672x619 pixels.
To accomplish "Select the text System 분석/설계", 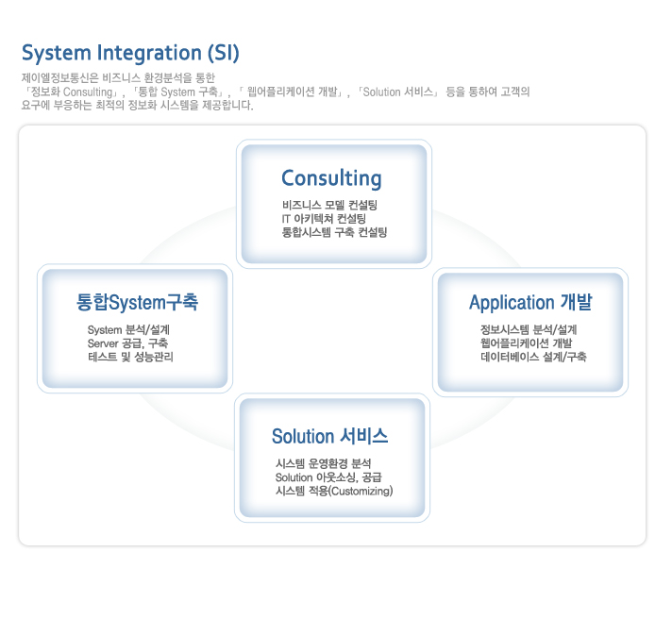I will [128, 330].
